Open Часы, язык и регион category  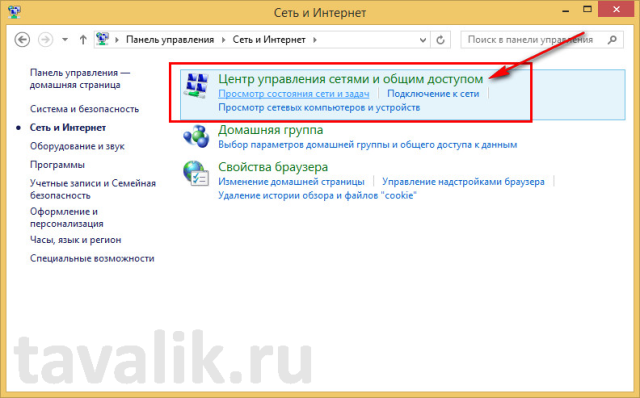76,240
